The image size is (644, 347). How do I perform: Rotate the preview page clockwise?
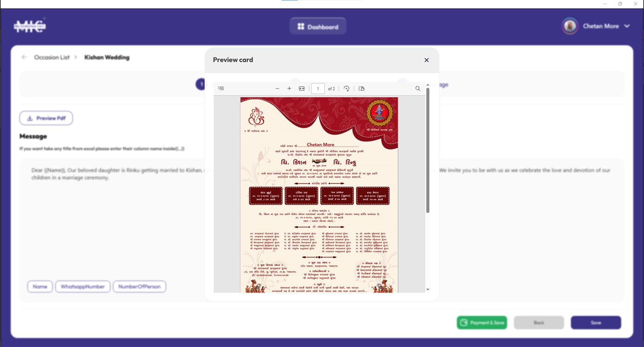point(346,88)
